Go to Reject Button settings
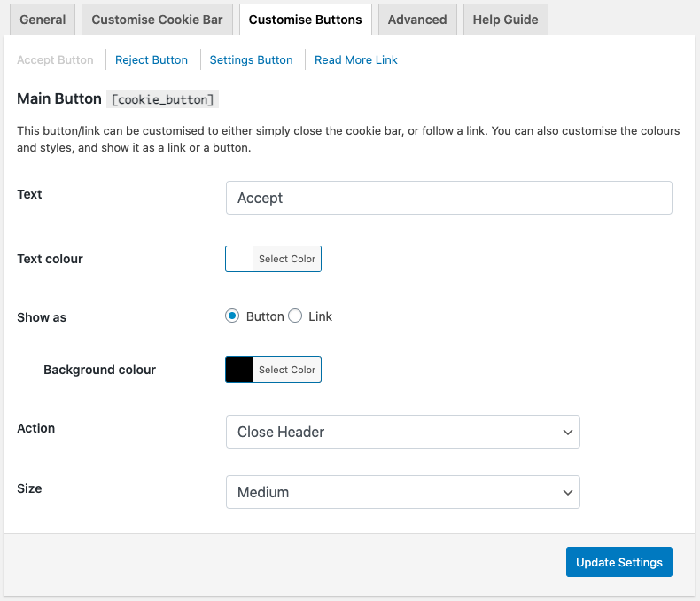 click(152, 59)
